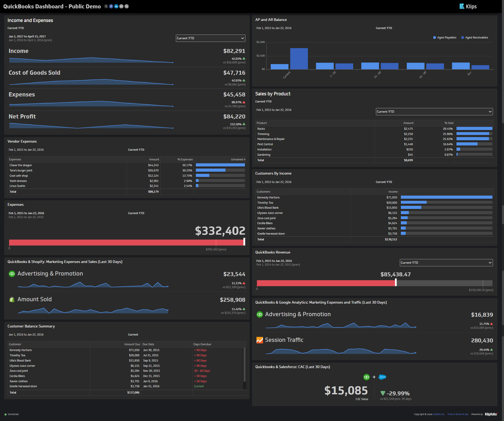Click green Connected status indicator
This screenshot has height=421, width=504.
coord(6,414)
